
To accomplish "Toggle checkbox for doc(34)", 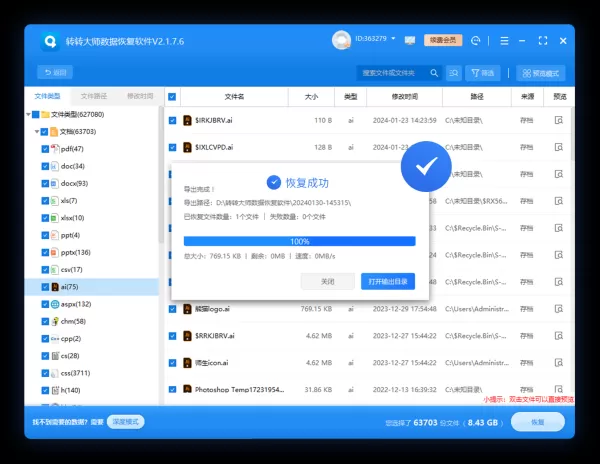I will tap(45, 166).
